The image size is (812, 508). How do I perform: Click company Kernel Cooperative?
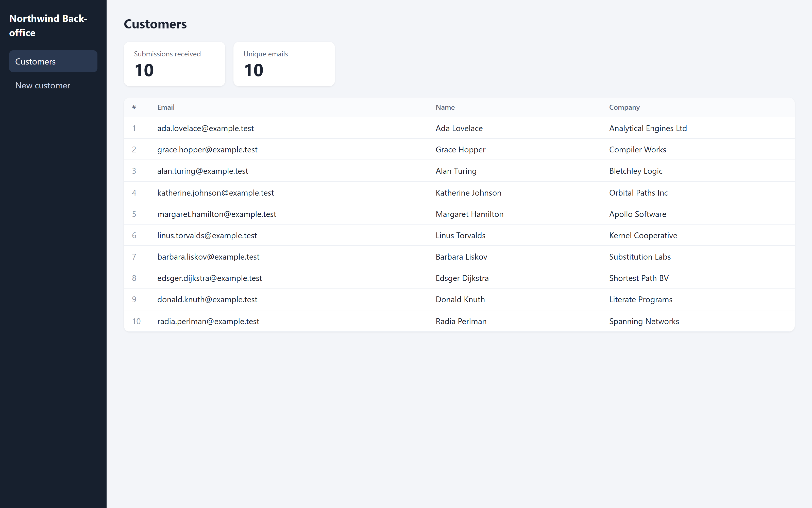pyautogui.click(x=643, y=235)
